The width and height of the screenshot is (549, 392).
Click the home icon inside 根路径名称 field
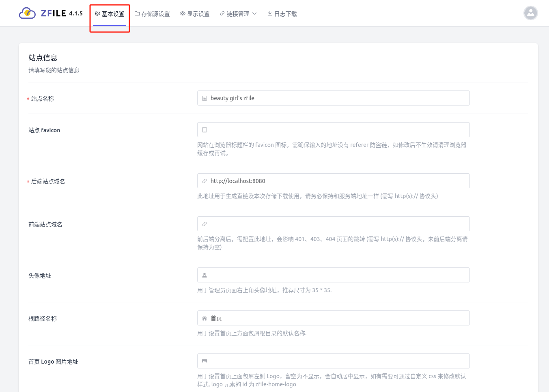204,318
